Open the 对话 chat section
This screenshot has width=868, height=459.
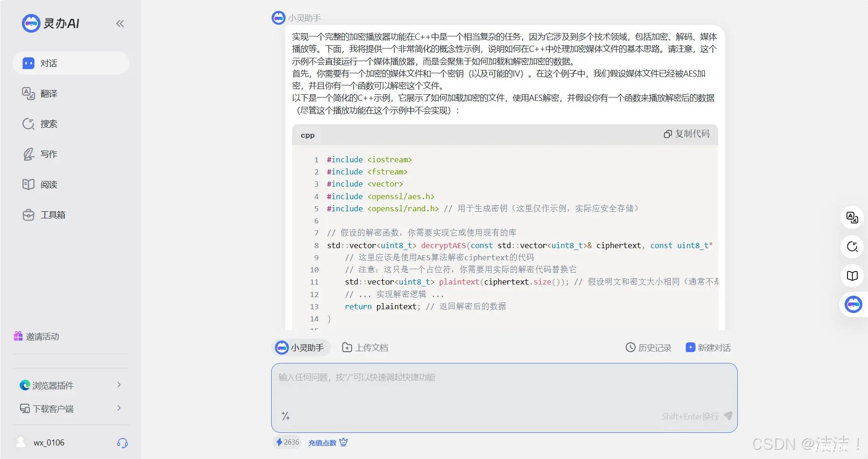coord(71,63)
